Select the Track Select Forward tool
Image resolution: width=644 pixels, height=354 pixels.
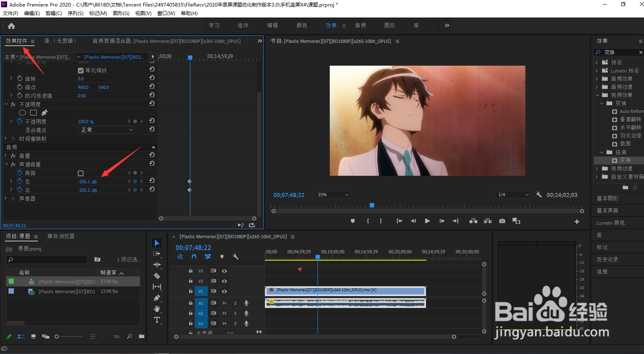(157, 254)
